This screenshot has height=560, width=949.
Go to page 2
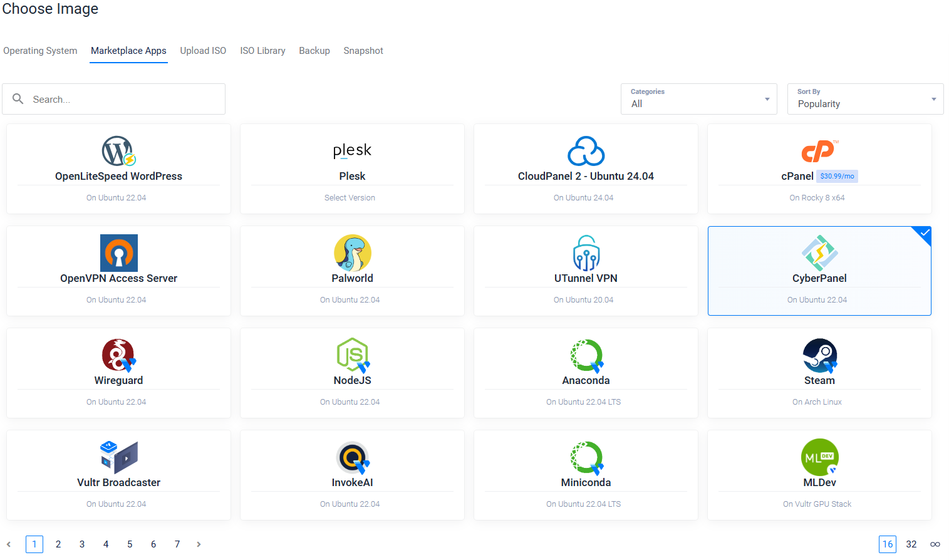[58, 544]
